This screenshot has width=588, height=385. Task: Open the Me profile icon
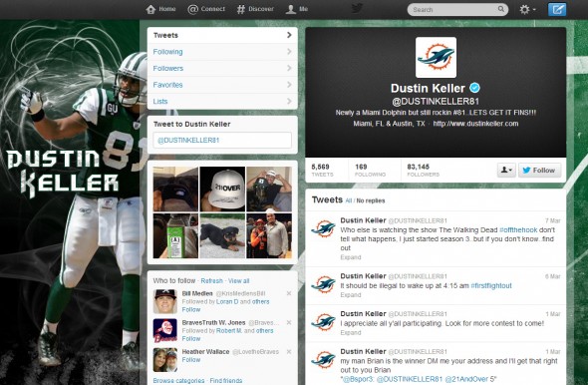click(x=291, y=9)
